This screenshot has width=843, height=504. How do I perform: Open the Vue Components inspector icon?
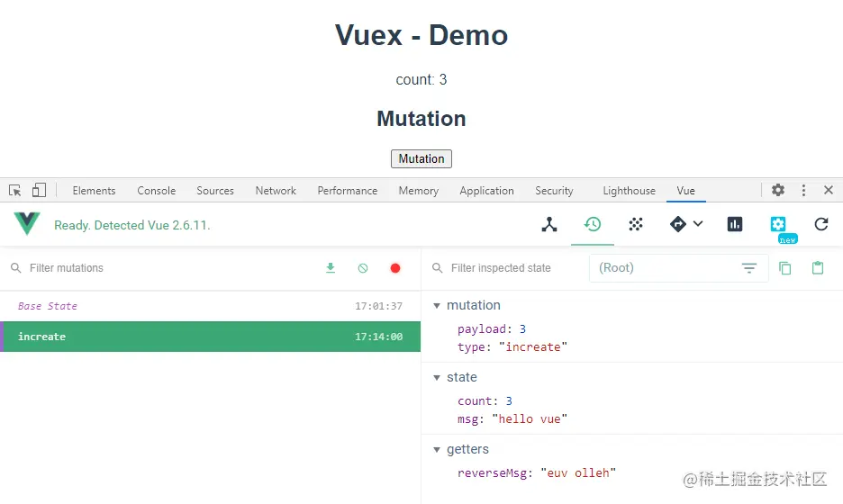(549, 225)
